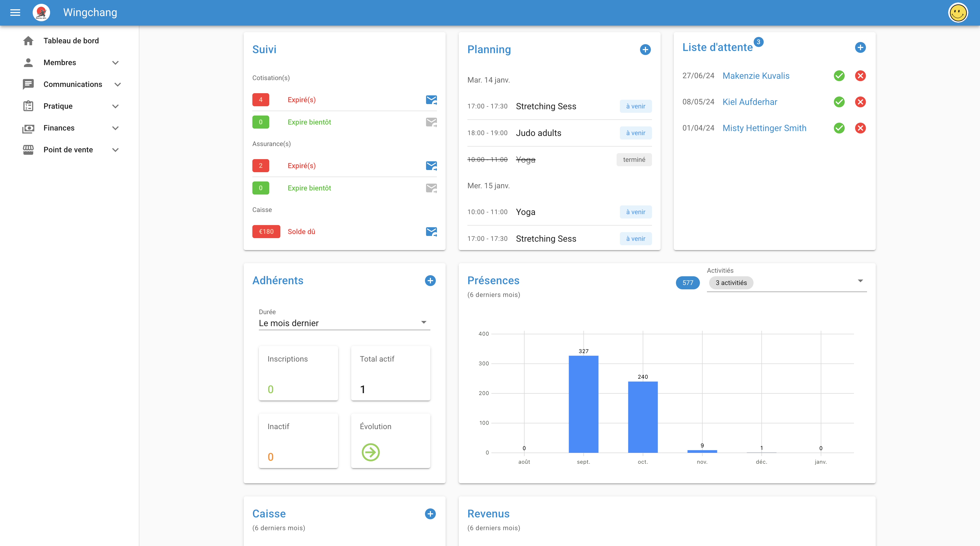Viewport: 980px width, 546px height.
Task: Open Kiel Aufderhar profile link
Action: tap(750, 102)
